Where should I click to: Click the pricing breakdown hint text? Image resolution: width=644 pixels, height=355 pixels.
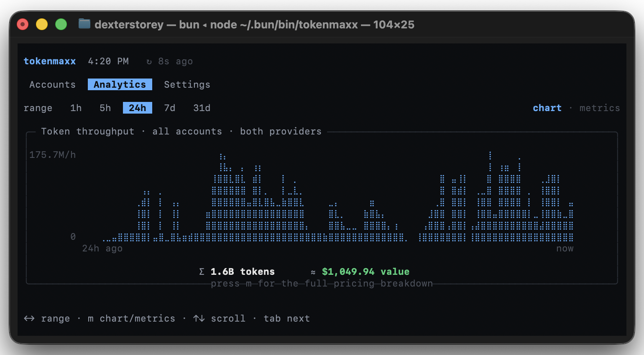[322, 283]
